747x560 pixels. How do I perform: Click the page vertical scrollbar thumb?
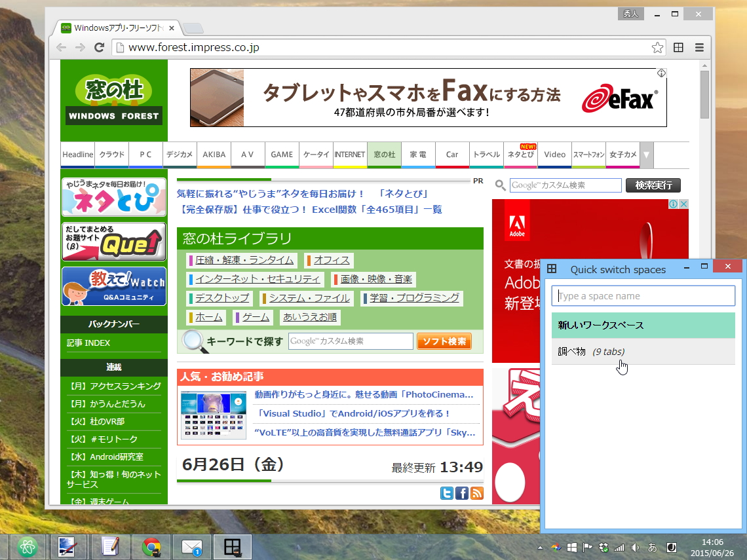click(x=704, y=94)
